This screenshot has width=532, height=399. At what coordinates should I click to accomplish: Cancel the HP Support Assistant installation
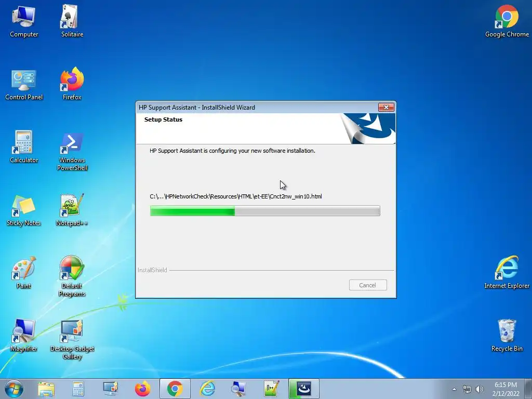(368, 285)
